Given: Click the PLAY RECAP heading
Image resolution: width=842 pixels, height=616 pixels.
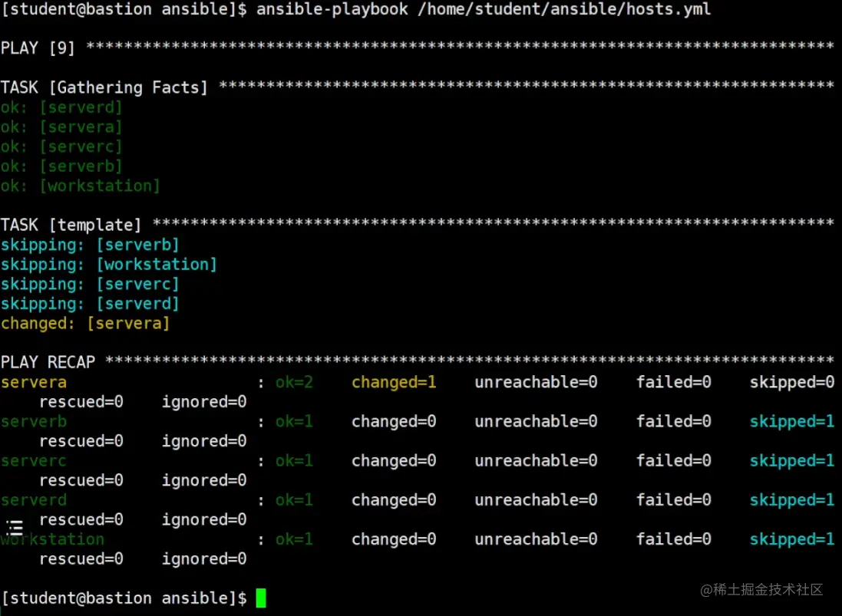Looking at the screenshot, I should (48, 362).
